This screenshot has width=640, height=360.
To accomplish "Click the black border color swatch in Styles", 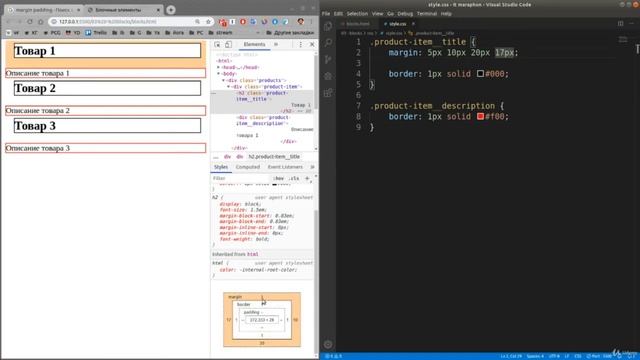I will coord(275,184).
